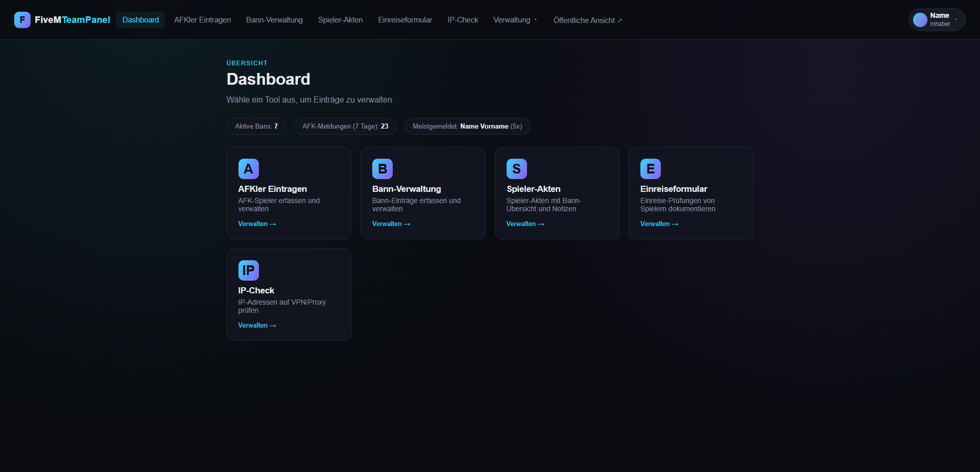Image resolution: width=980 pixels, height=472 pixels.
Task: Click the Einreiseformular card title
Action: click(x=674, y=189)
